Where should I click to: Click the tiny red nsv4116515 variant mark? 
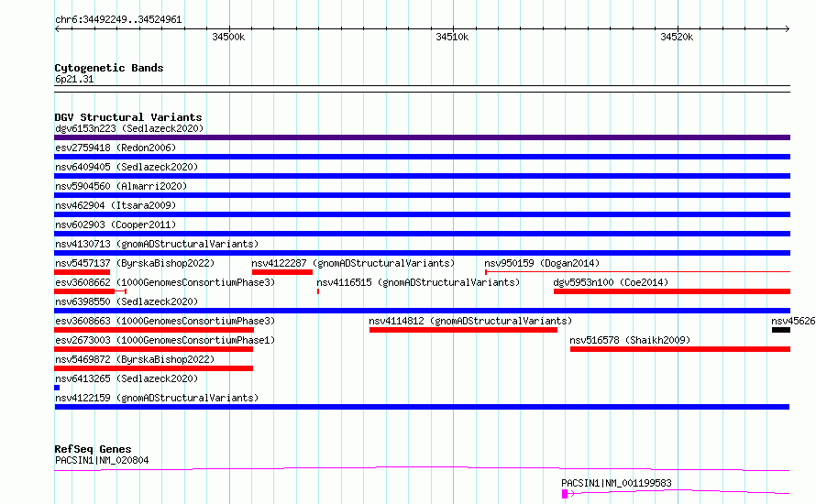tap(318, 291)
